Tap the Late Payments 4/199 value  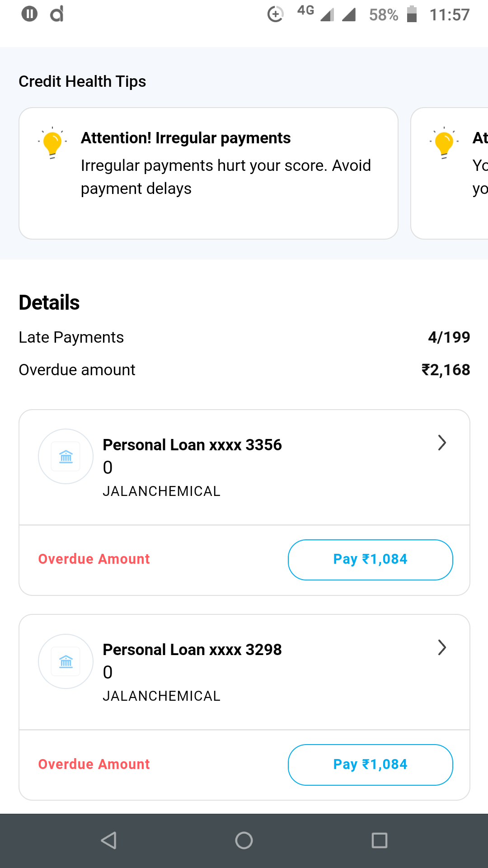(449, 337)
